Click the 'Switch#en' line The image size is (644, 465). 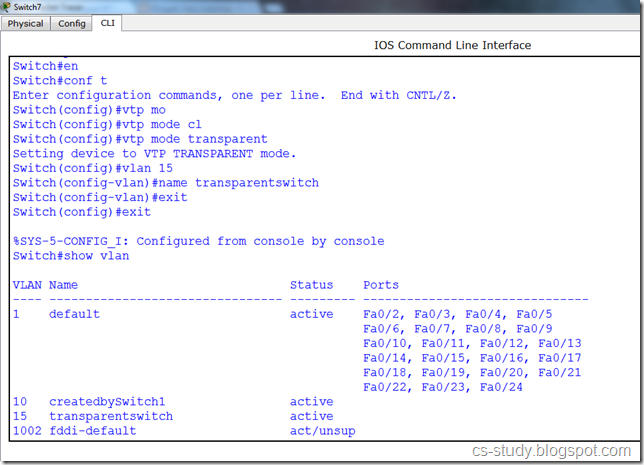[x=45, y=66]
